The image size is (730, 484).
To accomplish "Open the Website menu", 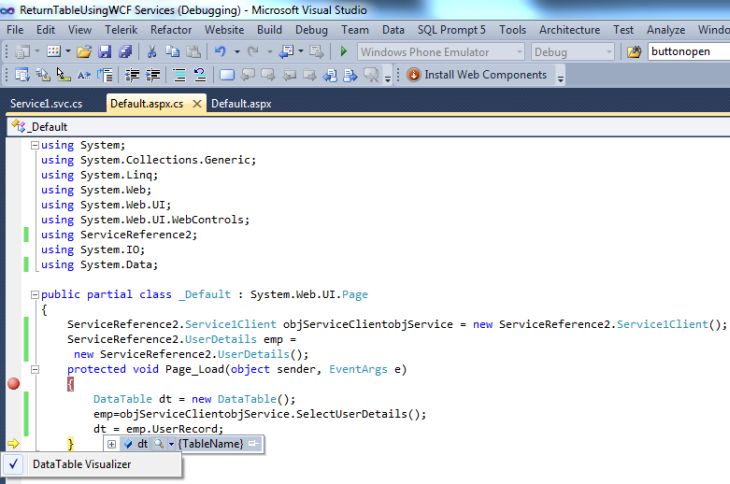I will (224, 30).
